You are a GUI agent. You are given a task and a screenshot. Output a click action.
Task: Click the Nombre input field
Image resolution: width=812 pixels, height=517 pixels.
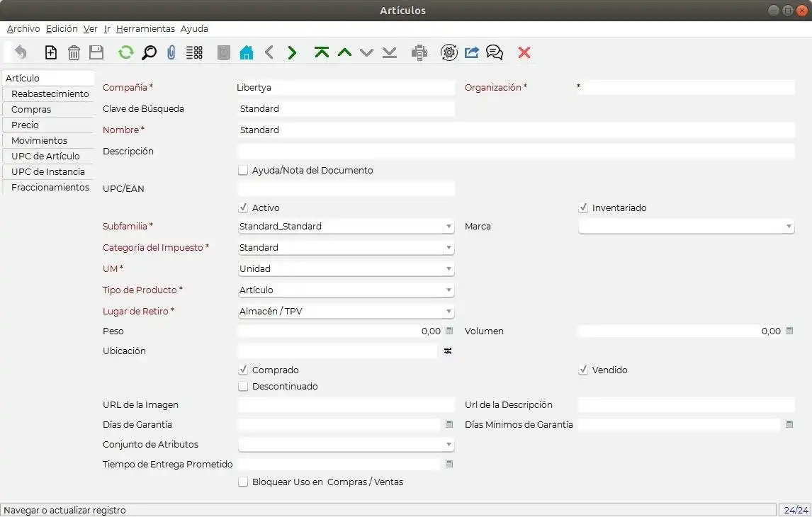[x=516, y=130]
